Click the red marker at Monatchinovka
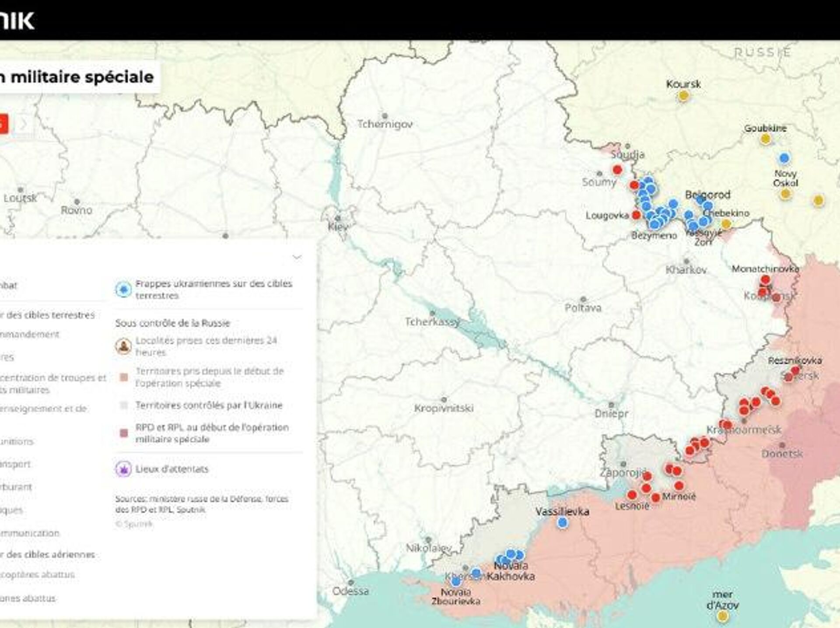 coord(765,279)
